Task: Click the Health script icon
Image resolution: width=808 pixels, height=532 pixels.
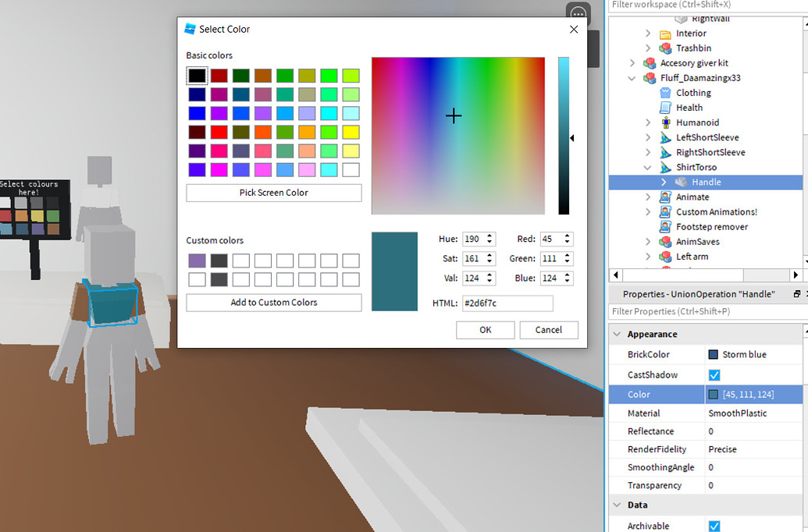Action: (667, 107)
